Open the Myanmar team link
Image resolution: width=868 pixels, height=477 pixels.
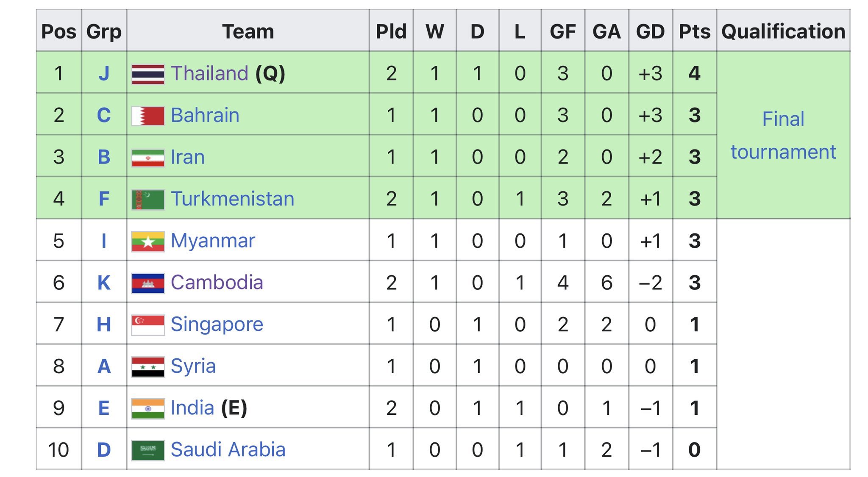click(x=213, y=241)
